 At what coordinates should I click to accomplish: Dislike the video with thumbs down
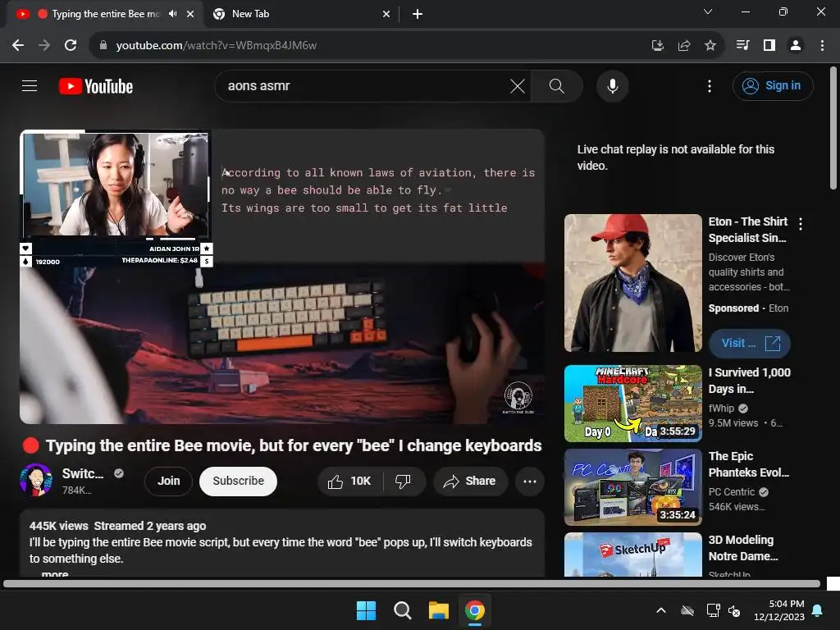point(404,481)
